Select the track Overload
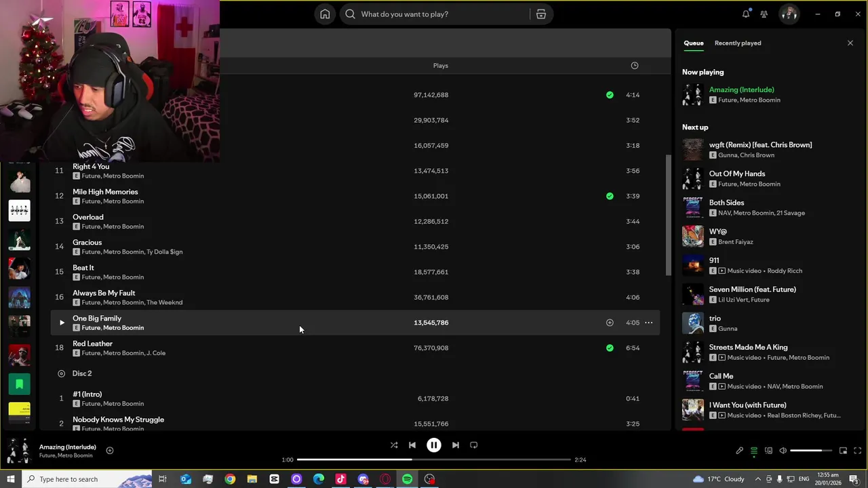 tap(88, 217)
